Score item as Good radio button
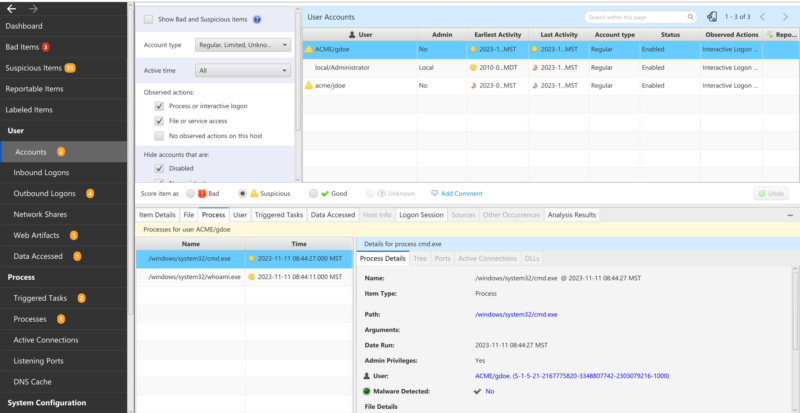The height and width of the screenshot is (413, 800). (x=313, y=193)
